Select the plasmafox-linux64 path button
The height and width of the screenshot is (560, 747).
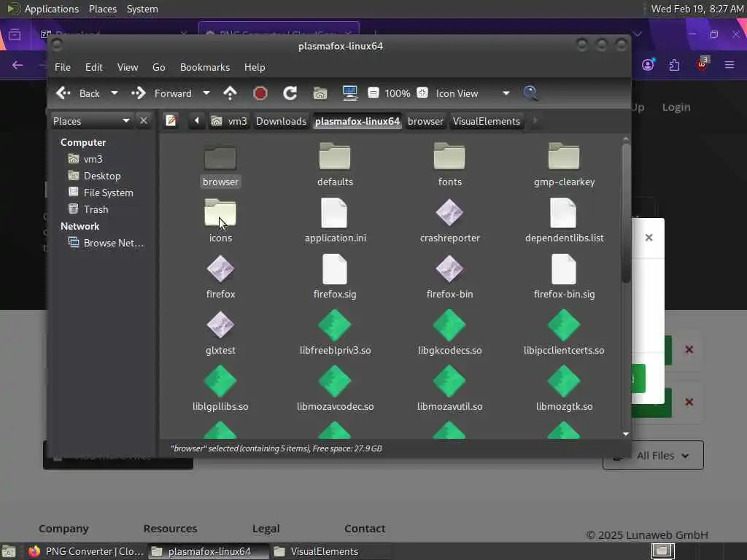357,121
